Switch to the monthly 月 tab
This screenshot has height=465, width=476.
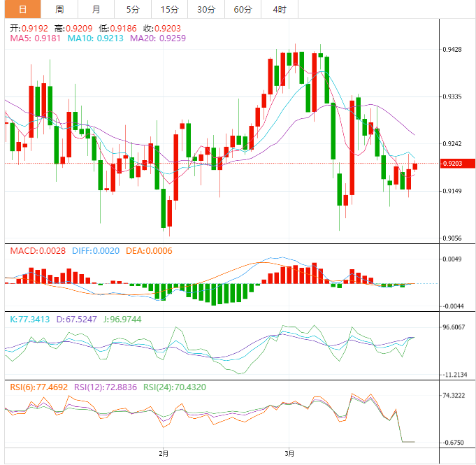click(x=96, y=9)
